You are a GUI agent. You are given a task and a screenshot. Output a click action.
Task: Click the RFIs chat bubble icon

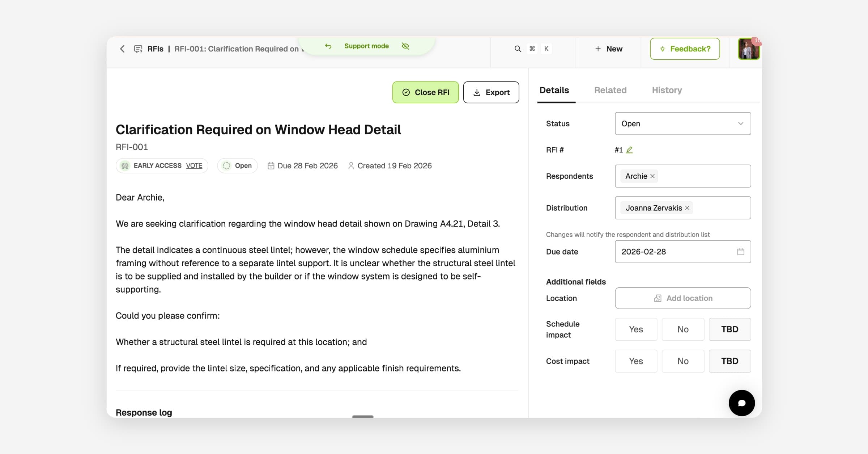[x=138, y=49]
